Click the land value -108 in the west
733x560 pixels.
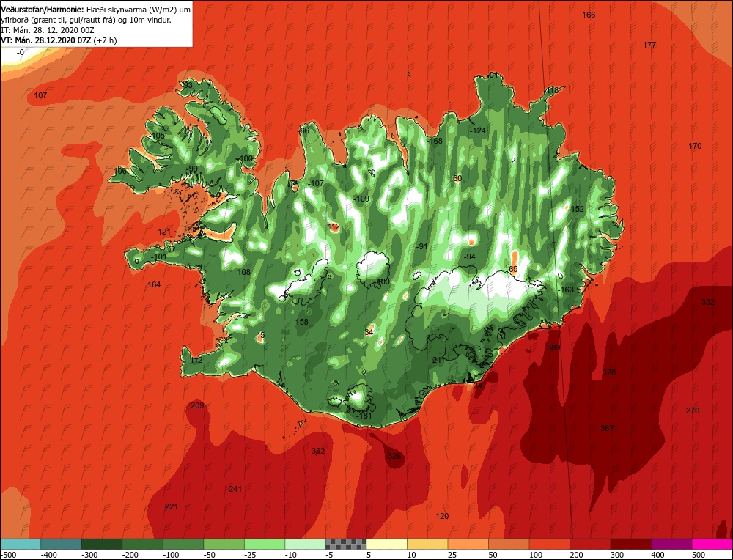243,273
